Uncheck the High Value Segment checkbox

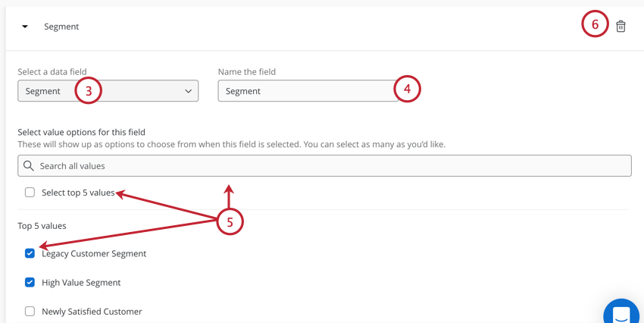pos(30,282)
